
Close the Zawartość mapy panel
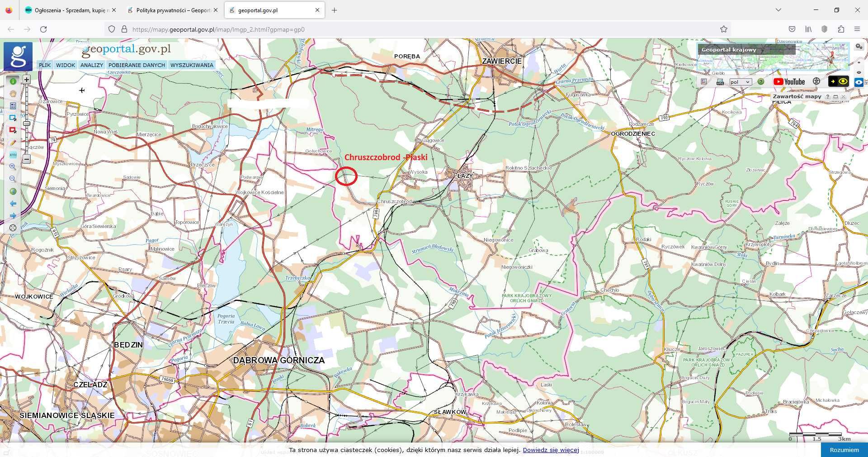point(843,97)
